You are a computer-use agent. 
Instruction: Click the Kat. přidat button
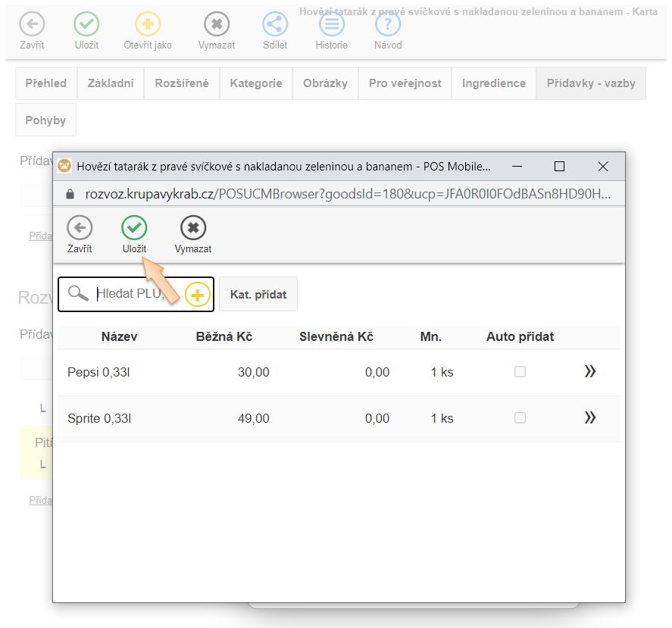click(258, 295)
